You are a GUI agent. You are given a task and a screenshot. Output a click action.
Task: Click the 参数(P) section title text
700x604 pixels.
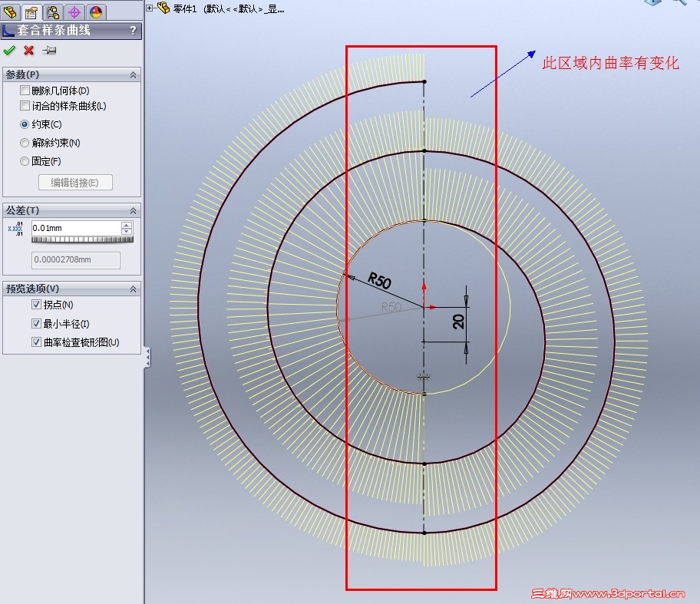coord(22,75)
